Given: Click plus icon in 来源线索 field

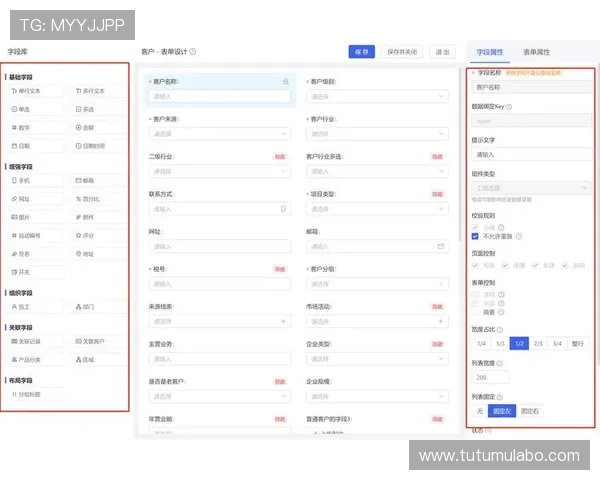Looking at the screenshot, I should (283, 322).
